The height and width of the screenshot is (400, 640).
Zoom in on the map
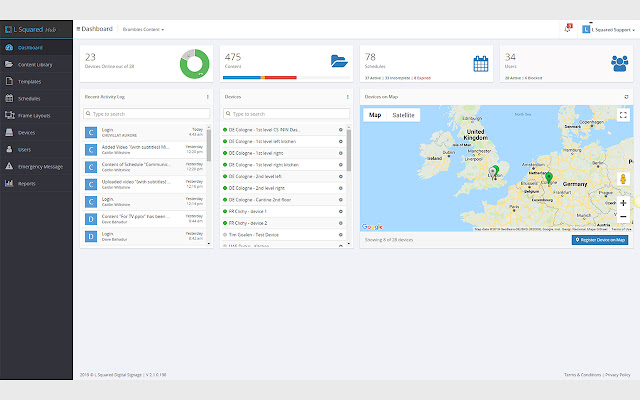coord(623,203)
